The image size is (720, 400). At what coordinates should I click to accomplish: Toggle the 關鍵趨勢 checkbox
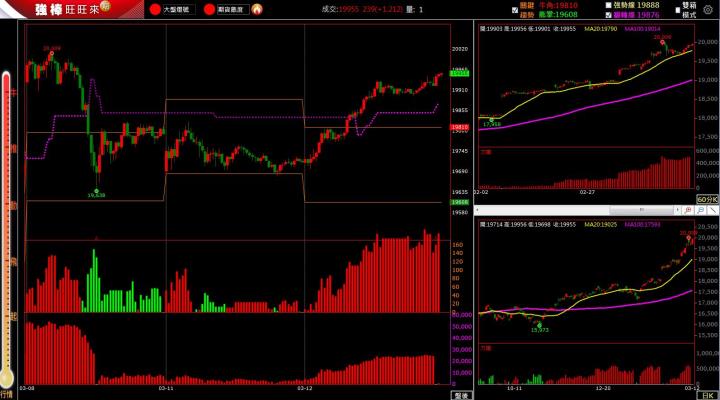point(515,10)
